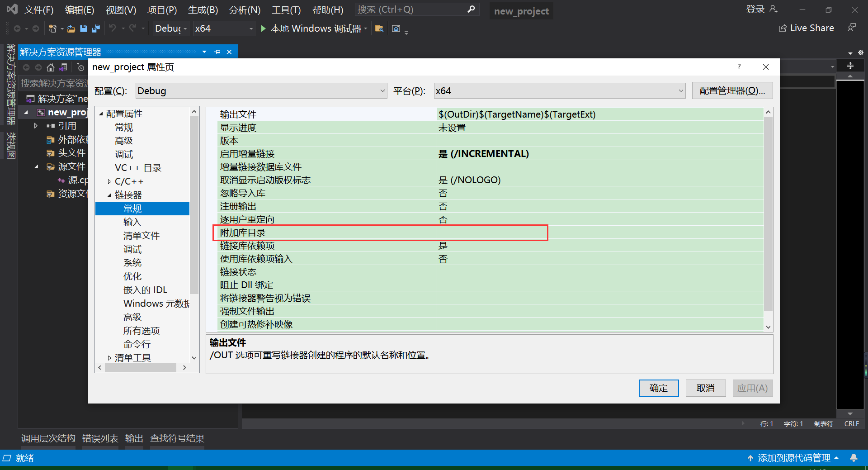The image size is (868, 470).
Task: Click the editor settings gear icon
Action: coord(860,52)
